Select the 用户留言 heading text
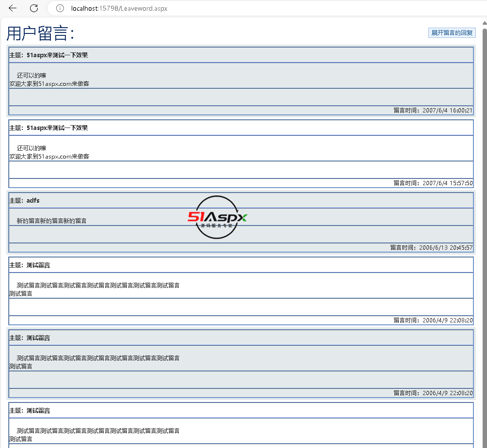The width and height of the screenshot is (487, 448). point(40,33)
